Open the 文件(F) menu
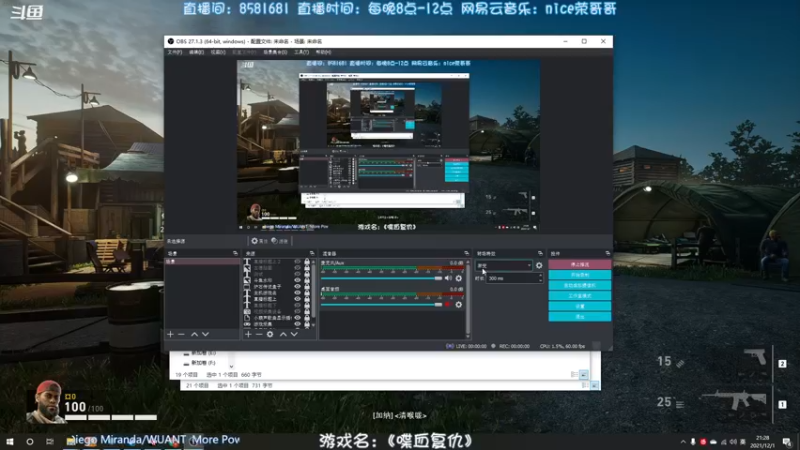Image resolution: width=800 pixels, height=450 pixels. (x=174, y=52)
